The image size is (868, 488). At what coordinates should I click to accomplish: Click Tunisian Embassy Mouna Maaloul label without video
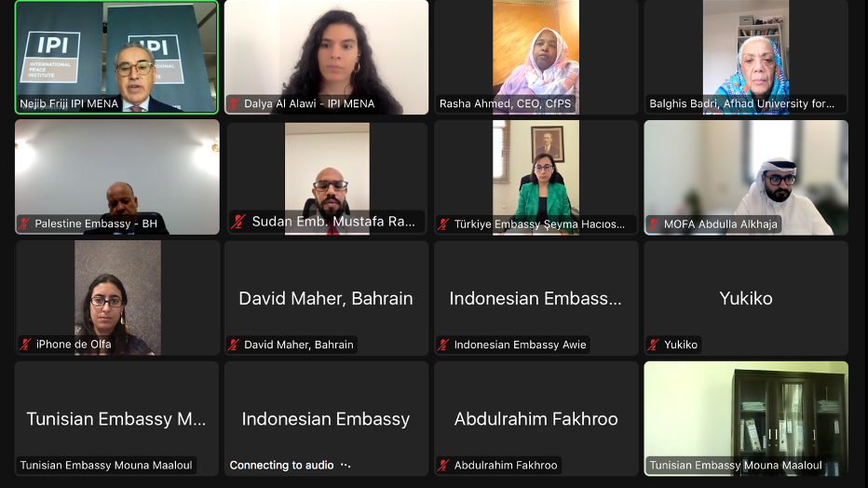click(x=106, y=466)
